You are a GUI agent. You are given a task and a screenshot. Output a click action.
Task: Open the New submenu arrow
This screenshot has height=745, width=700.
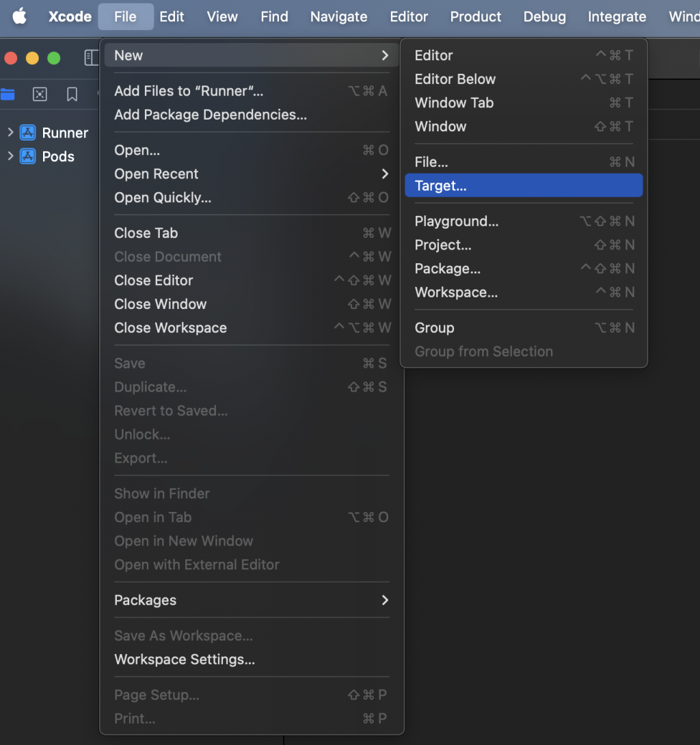click(385, 55)
